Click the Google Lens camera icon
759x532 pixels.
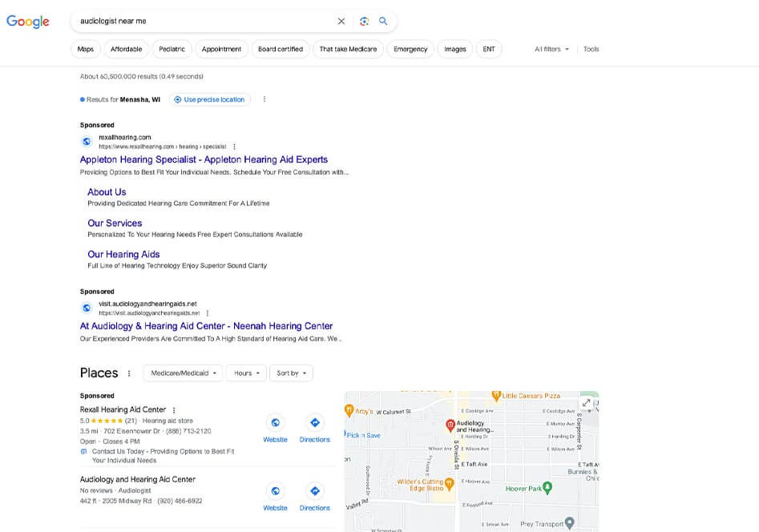click(x=364, y=22)
